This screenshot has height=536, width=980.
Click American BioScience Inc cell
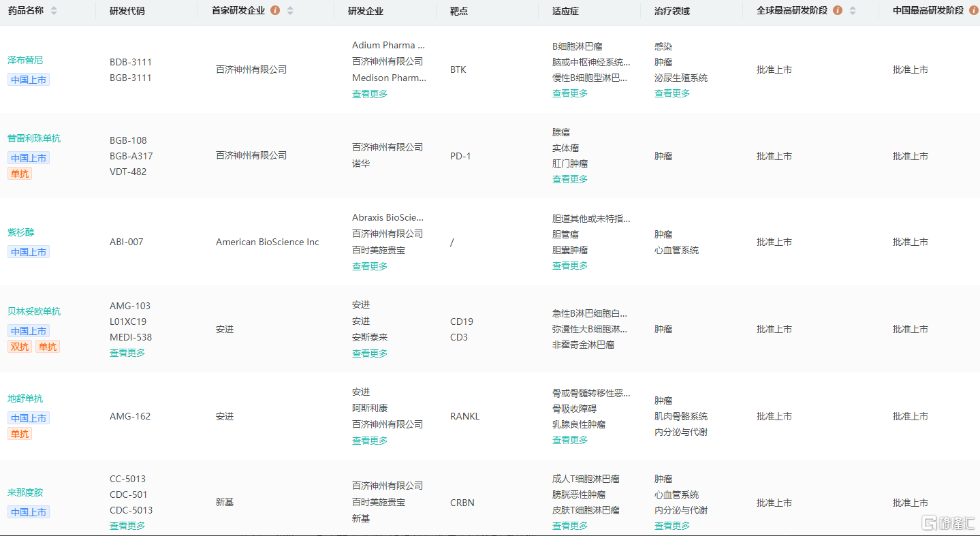[x=268, y=242]
